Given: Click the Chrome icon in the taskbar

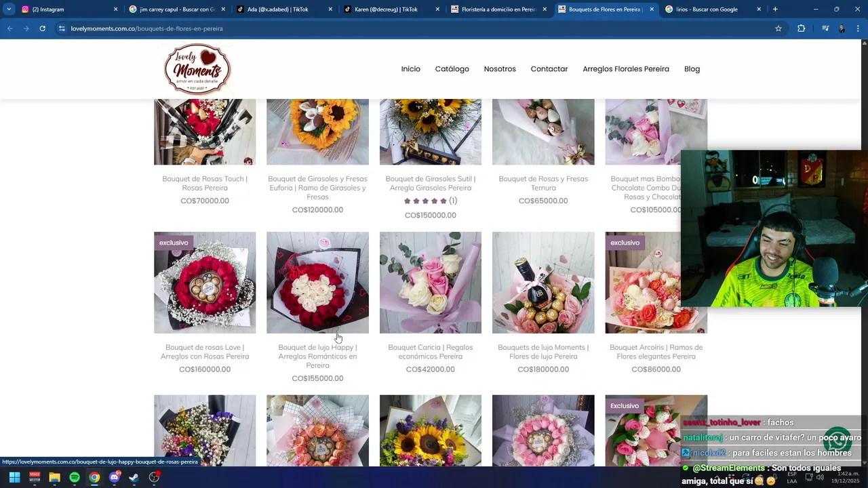Looking at the screenshot, I should tap(94, 477).
